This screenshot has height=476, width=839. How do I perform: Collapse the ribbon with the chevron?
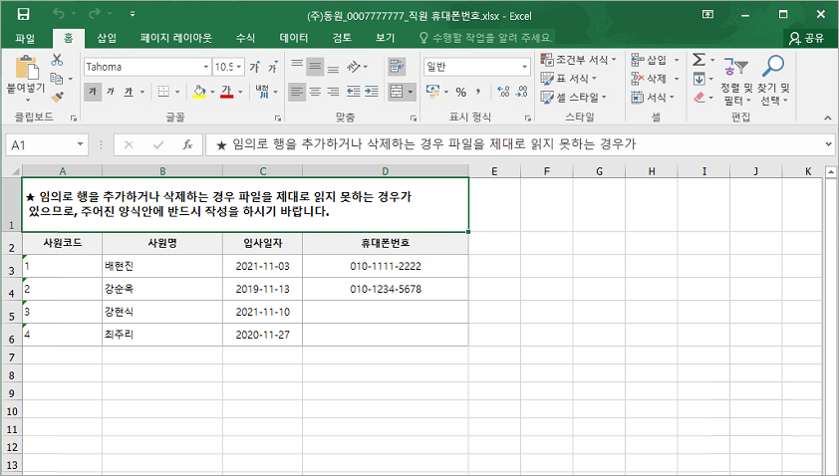tap(828, 118)
